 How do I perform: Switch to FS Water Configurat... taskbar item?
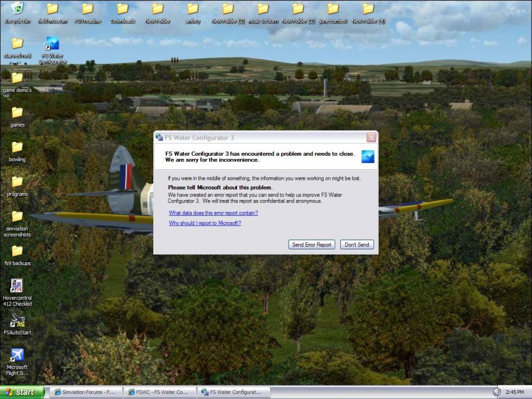coord(233,392)
